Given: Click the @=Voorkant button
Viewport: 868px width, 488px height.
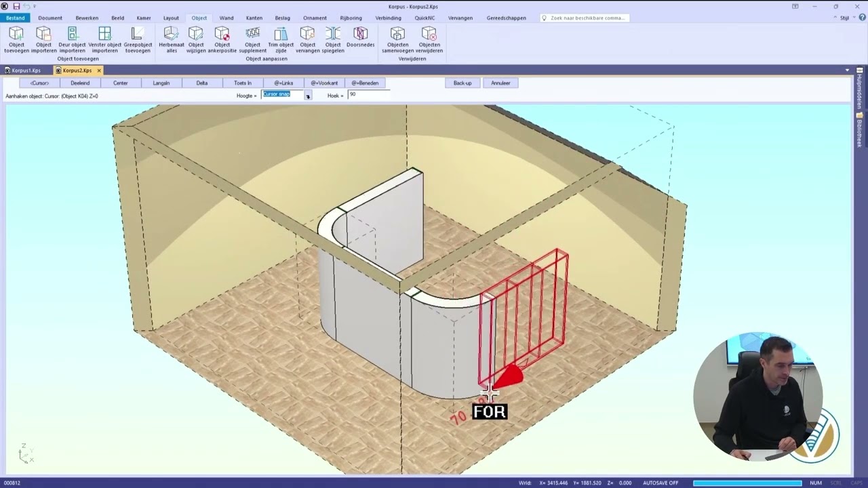Looking at the screenshot, I should point(324,83).
